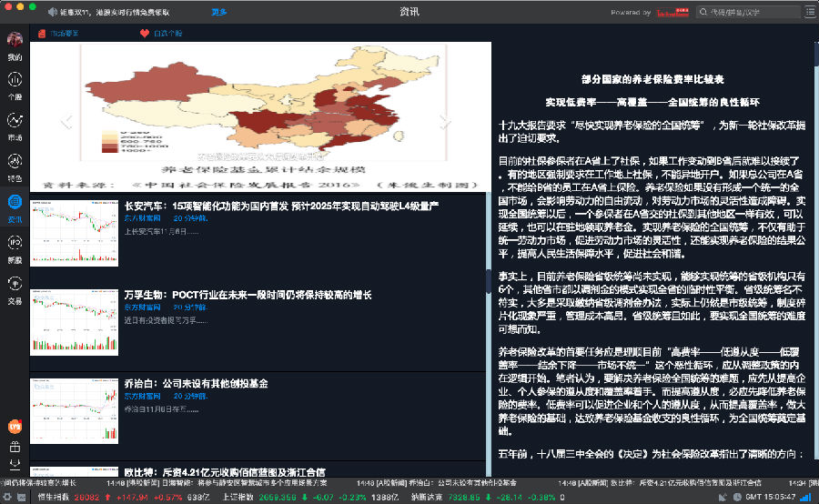Click the summary line 乔治白11月6日
Viewport: 819px width, 504px height.
coord(161,409)
